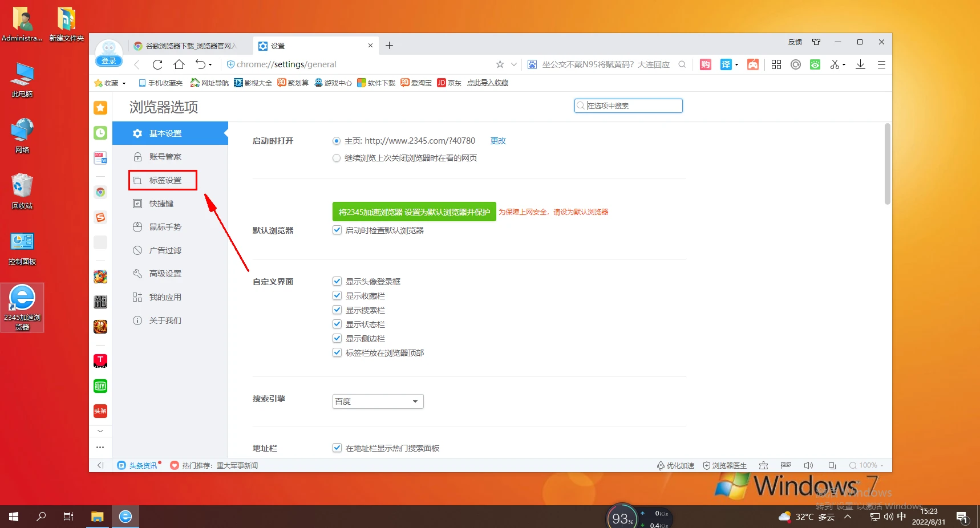Toggle 显示头像登录框 checkbox
Viewport: 980px width, 528px height.
click(x=337, y=281)
